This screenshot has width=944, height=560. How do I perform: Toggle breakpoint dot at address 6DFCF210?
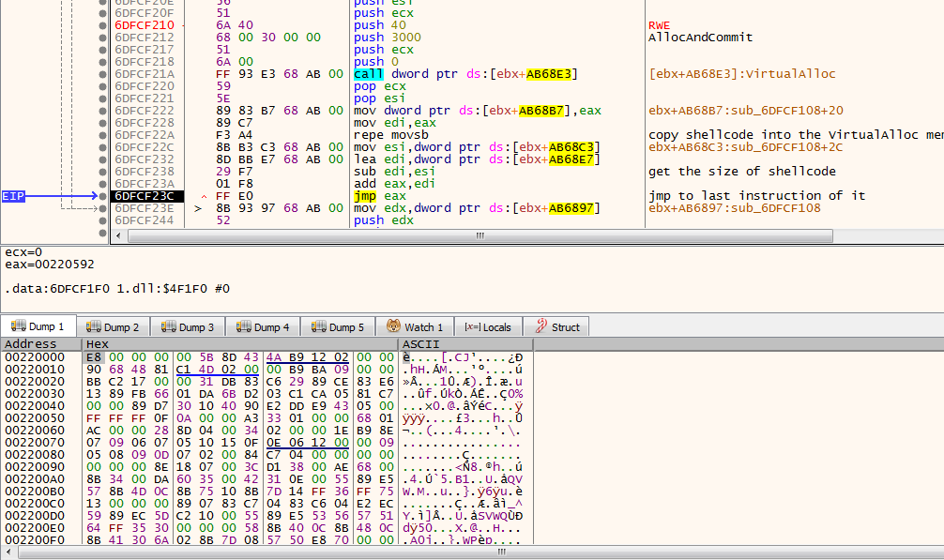click(103, 25)
